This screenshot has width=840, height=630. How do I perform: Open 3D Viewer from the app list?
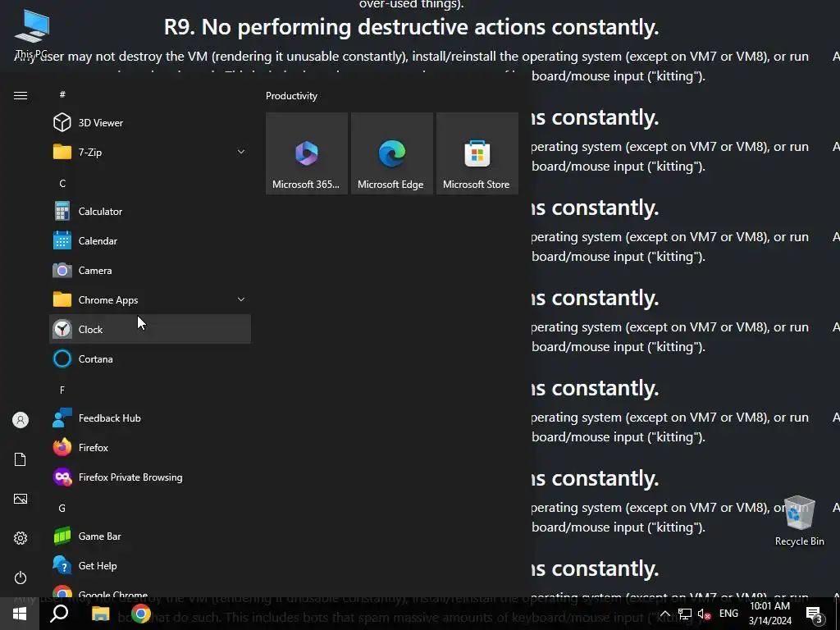(150, 123)
